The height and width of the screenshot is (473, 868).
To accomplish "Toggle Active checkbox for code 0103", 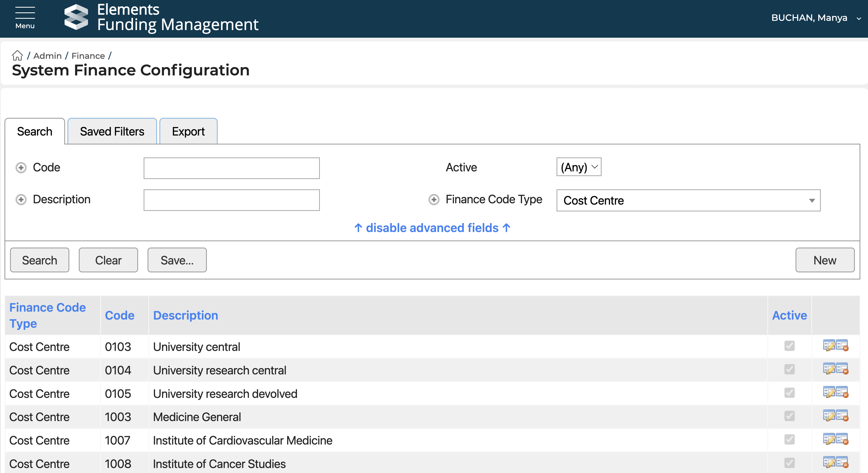I will pyautogui.click(x=789, y=346).
